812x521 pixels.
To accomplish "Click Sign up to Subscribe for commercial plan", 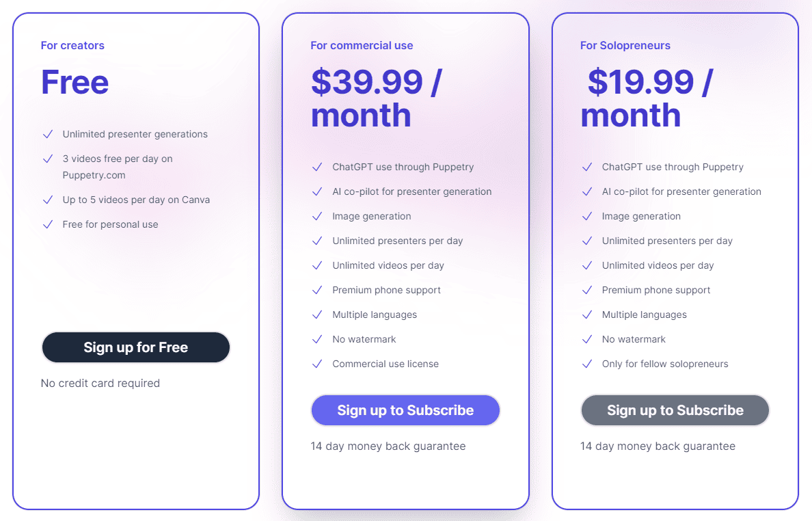I will coord(405,410).
